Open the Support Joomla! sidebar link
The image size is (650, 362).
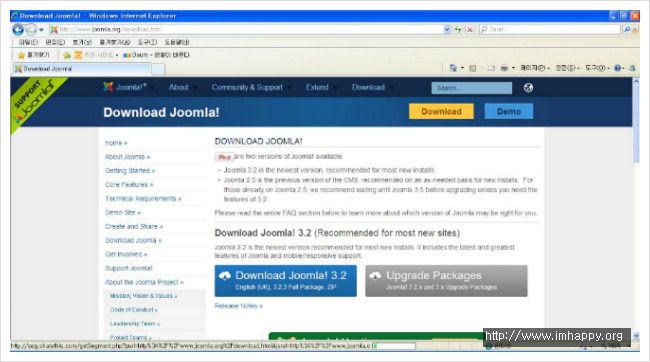pyautogui.click(x=129, y=268)
